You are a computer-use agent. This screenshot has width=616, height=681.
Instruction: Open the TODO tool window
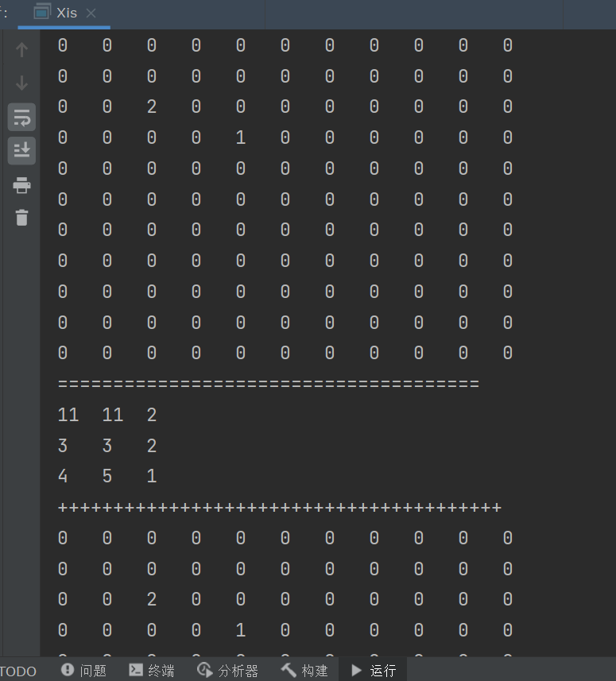pyautogui.click(x=18, y=671)
